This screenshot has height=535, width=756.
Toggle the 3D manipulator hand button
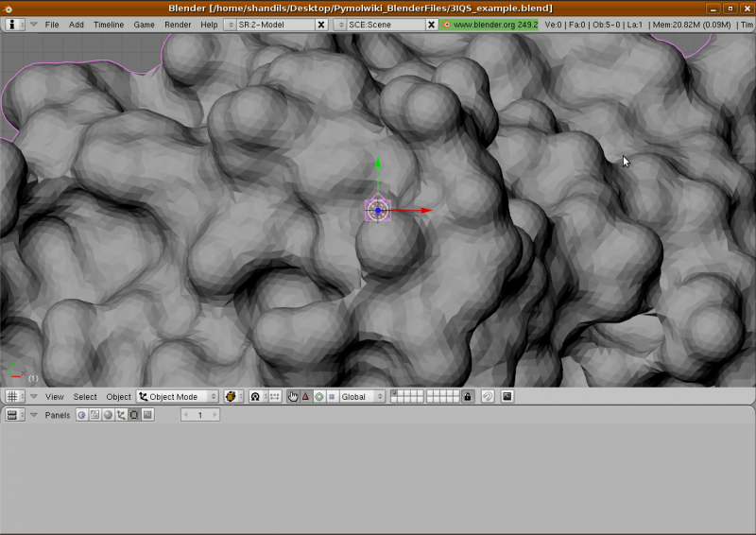click(292, 397)
